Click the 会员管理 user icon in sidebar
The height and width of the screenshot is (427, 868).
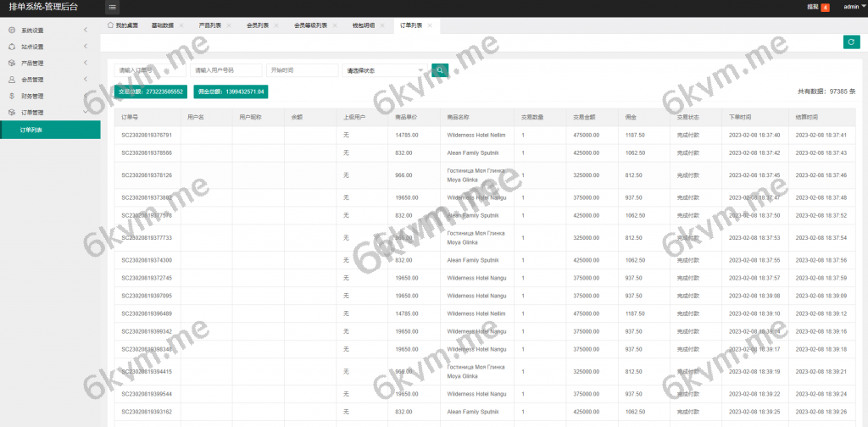pyautogui.click(x=12, y=80)
